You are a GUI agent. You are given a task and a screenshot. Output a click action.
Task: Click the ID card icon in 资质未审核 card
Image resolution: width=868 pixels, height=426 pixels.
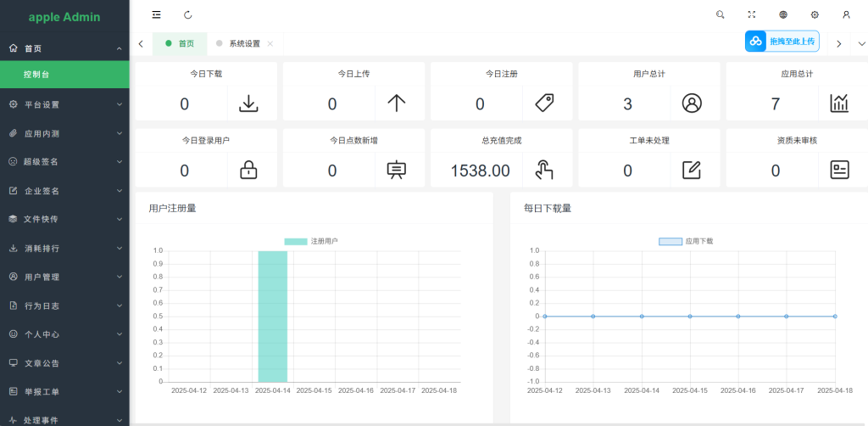839,170
